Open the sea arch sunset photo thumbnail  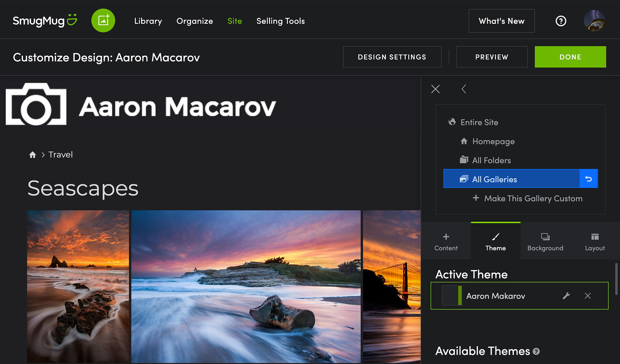(x=78, y=286)
